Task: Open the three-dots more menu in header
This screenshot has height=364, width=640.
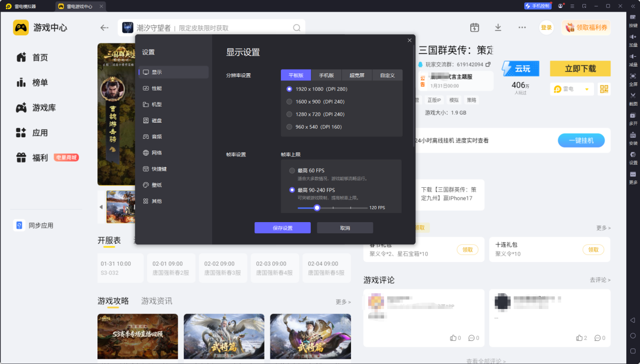Action: 522,27
